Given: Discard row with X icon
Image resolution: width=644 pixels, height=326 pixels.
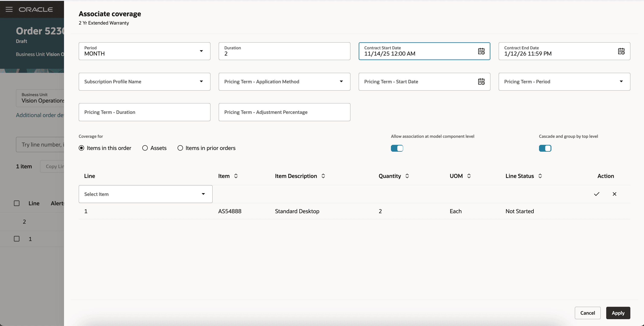Looking at the screenshot, I should (614, 194).
